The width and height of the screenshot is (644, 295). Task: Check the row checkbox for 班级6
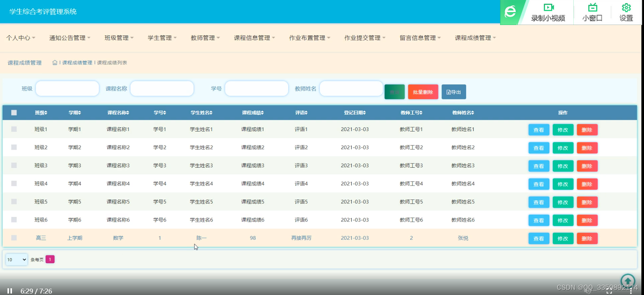coord(14,220)
